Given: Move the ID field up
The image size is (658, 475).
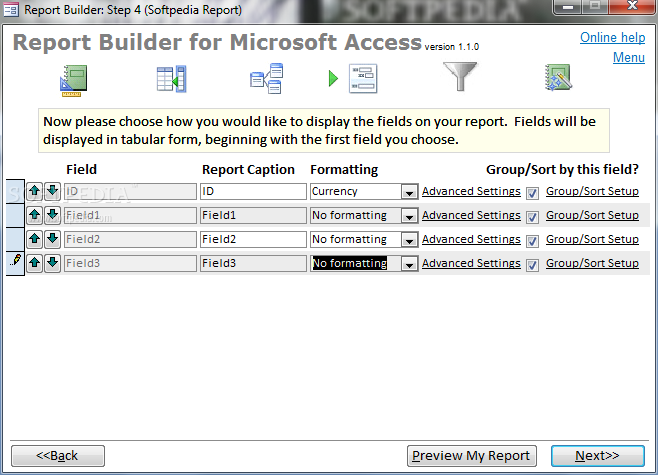Looking at the screenshot, I should click(x=35, y=191).
